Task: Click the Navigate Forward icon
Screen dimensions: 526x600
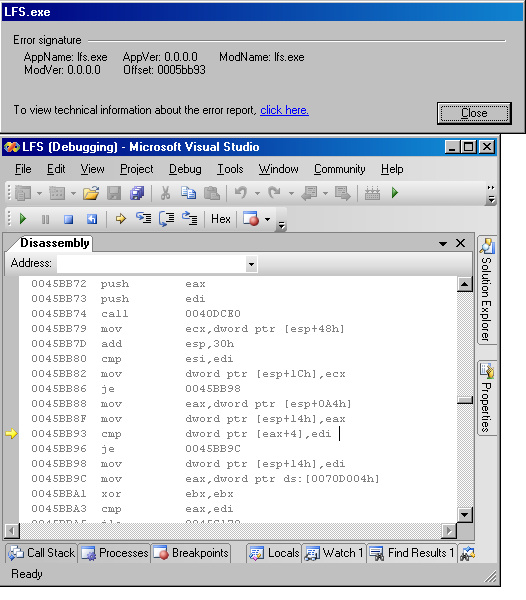Action: (x=342, y=193)
